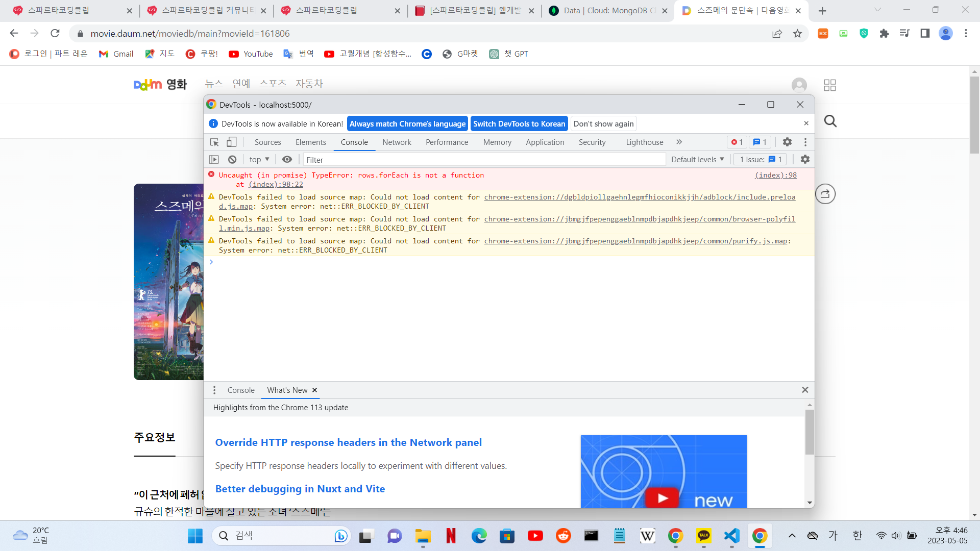Image resolution: width=980 pixels, height=551 pixels.
Task: Focus the console Filter field
Action: [484, 160]
